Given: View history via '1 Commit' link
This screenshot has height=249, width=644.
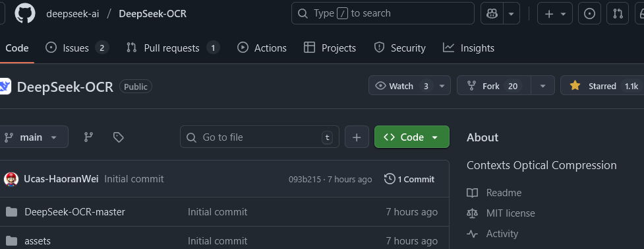Looking at the screenshot, I should click(x=409, y=179).
